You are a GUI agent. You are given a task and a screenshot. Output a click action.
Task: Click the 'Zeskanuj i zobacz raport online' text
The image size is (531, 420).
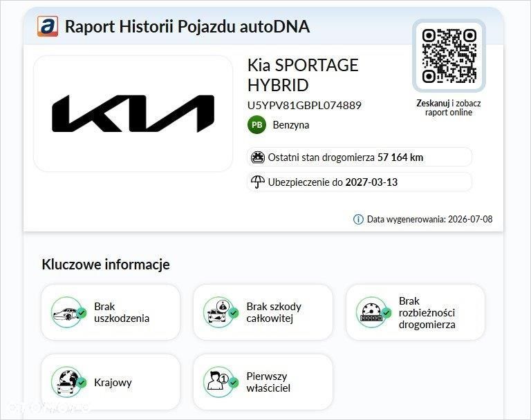[x=449, y=108]
